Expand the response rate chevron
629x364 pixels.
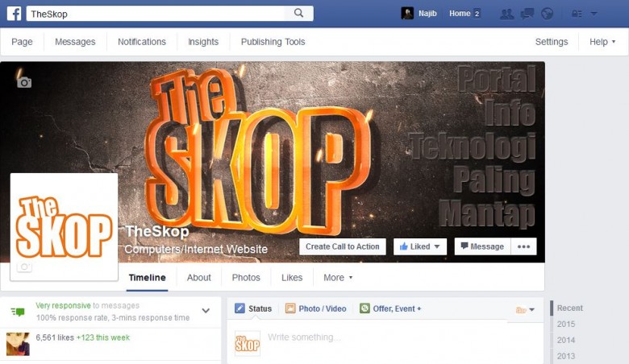206,311
